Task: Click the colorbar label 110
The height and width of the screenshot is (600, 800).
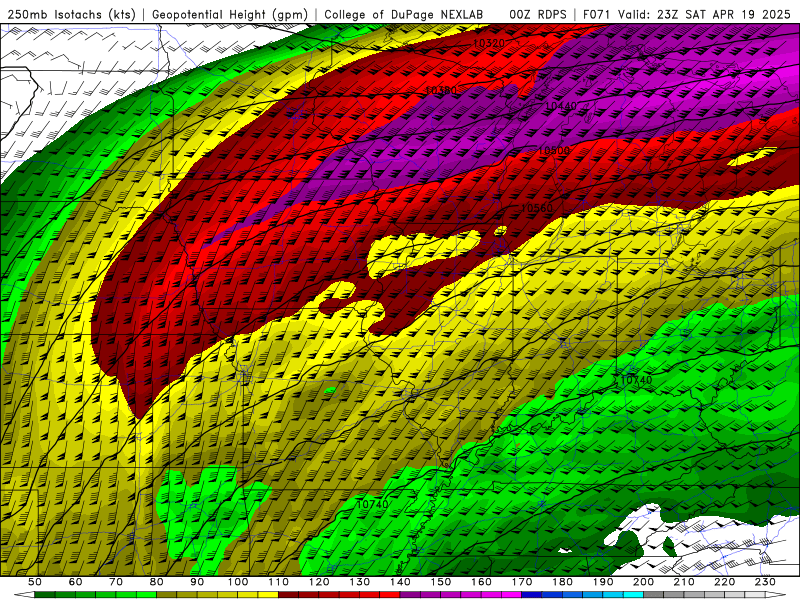Action: tap(279, 582)
